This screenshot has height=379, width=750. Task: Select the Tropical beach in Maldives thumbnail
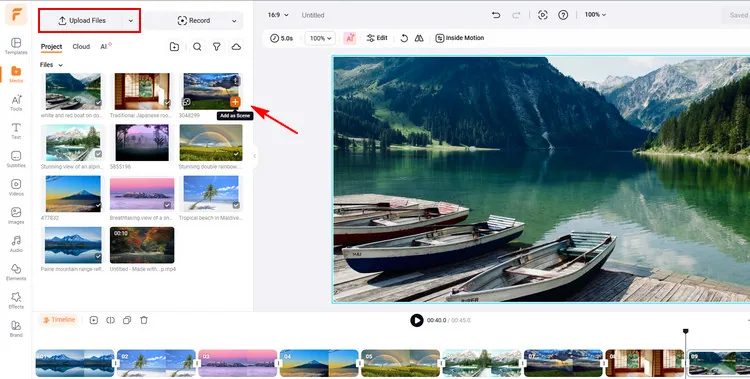(211, 193)
